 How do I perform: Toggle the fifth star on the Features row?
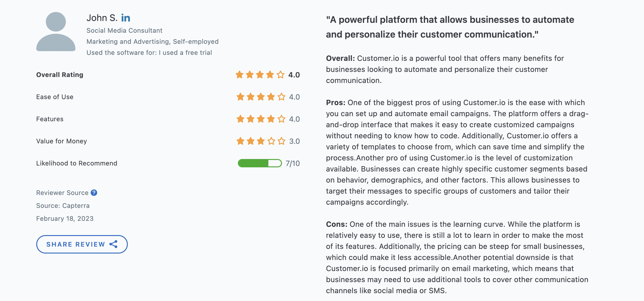pyautogui.click(x=281, y=119)
